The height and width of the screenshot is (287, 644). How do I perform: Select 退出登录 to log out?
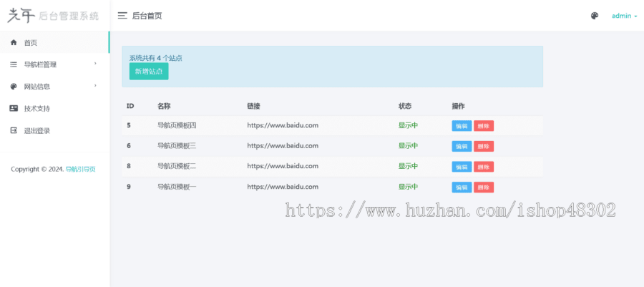point(54,131)
